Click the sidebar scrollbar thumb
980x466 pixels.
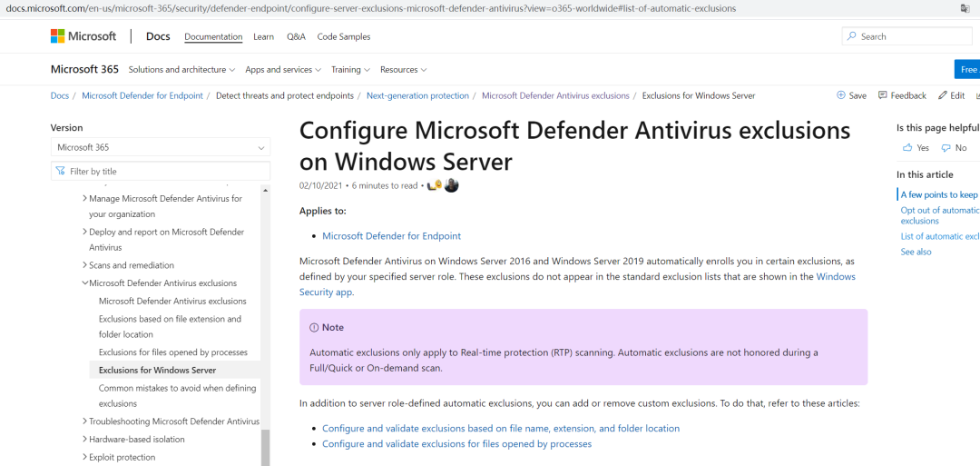click(x=266, y=448)
